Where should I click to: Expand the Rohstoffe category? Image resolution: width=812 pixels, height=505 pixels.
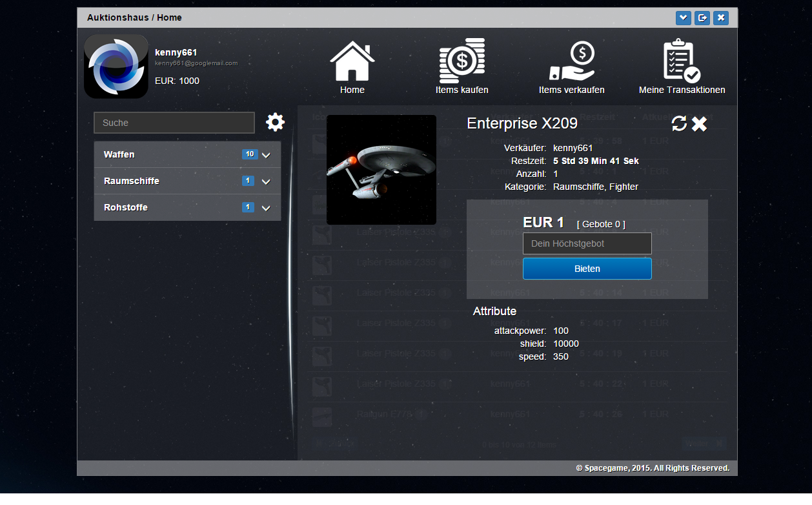point(187,208)
